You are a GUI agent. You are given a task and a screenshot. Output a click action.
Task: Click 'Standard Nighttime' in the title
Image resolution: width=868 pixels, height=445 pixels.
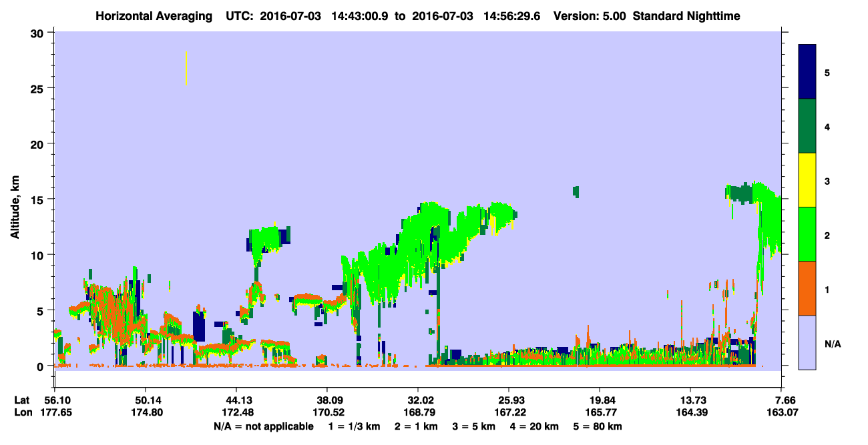pyautogui.click(x=686, y=16)
